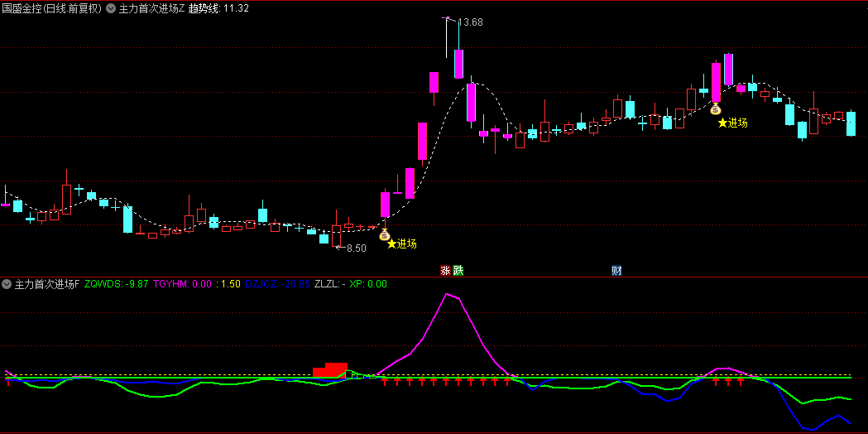Select the 主力首次进场F indicator name
868x434 pixels.
[47, 284]
